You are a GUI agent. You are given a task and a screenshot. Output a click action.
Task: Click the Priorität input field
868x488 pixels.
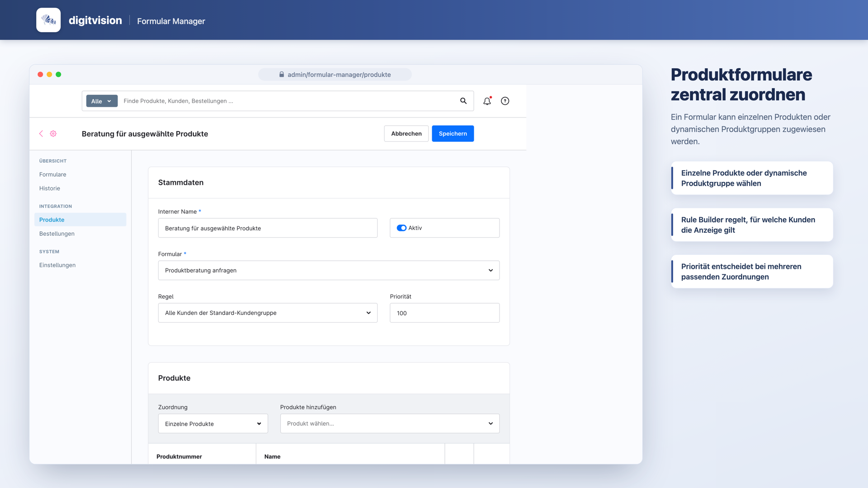445,313
